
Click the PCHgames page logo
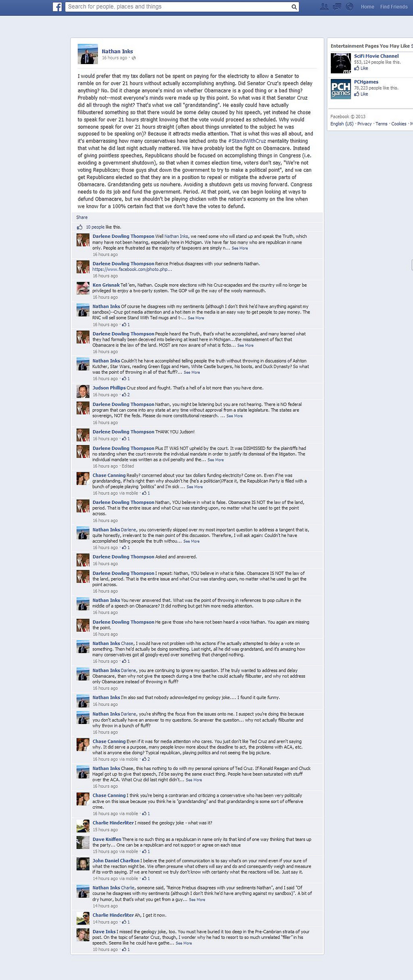tap(340, 89)
